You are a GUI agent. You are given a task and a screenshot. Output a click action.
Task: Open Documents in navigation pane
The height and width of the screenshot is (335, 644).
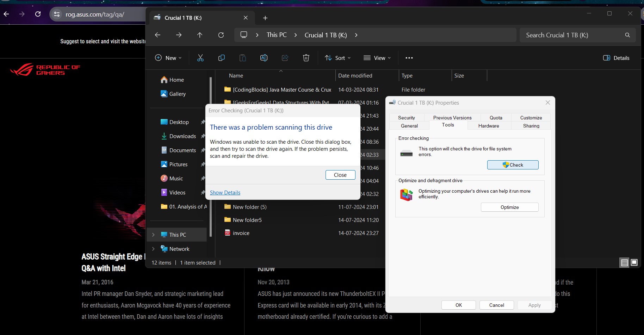(182, 150)
